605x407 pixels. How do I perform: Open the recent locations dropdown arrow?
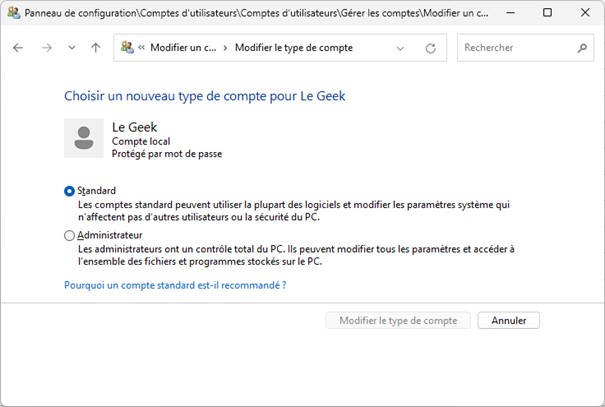[x=71, y=48]
